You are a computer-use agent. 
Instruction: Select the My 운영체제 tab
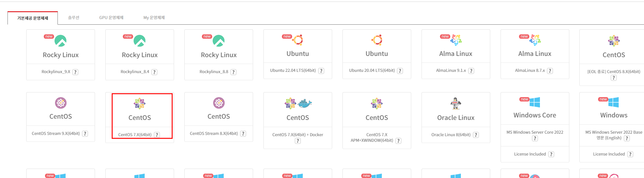tap(154, 17)
